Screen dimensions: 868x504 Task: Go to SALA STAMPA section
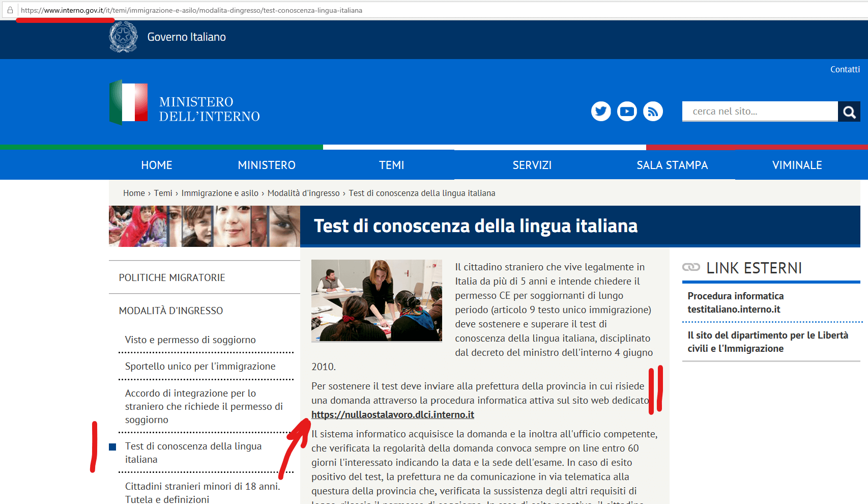[x=672, y=165]
